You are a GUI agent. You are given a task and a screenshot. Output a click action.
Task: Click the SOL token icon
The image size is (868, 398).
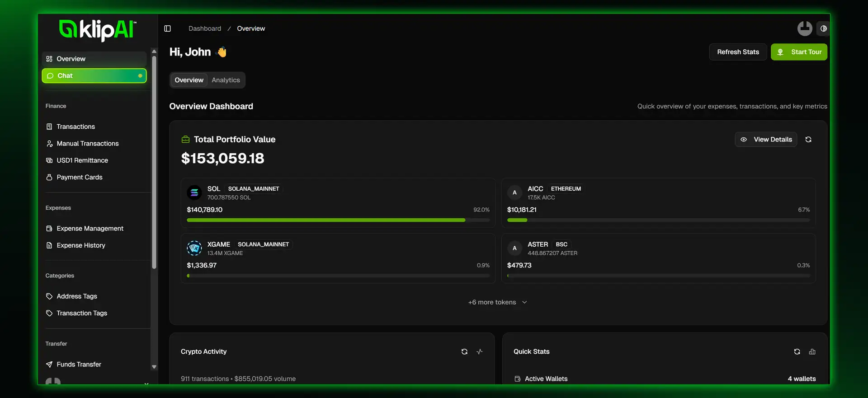coord(194,193)
